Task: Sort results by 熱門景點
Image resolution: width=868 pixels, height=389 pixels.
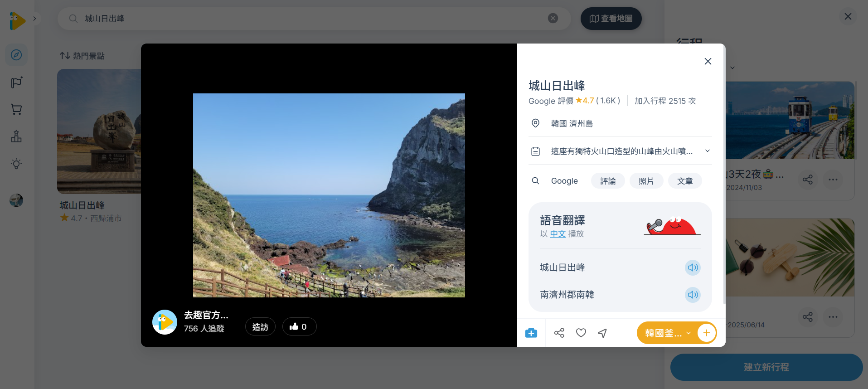Action: (x=82, y=56)
